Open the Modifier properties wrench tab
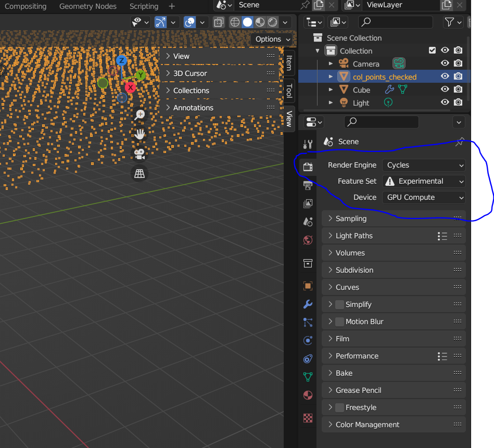 [x=308, y=303]
